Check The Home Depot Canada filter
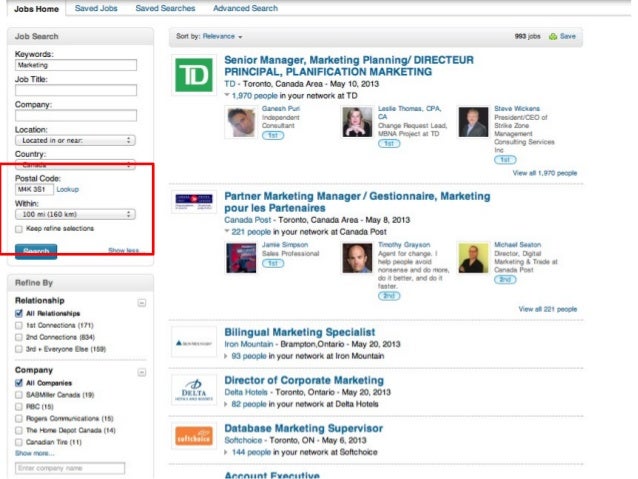The height and width of the screenshot is (479, 638). point(19,430)
